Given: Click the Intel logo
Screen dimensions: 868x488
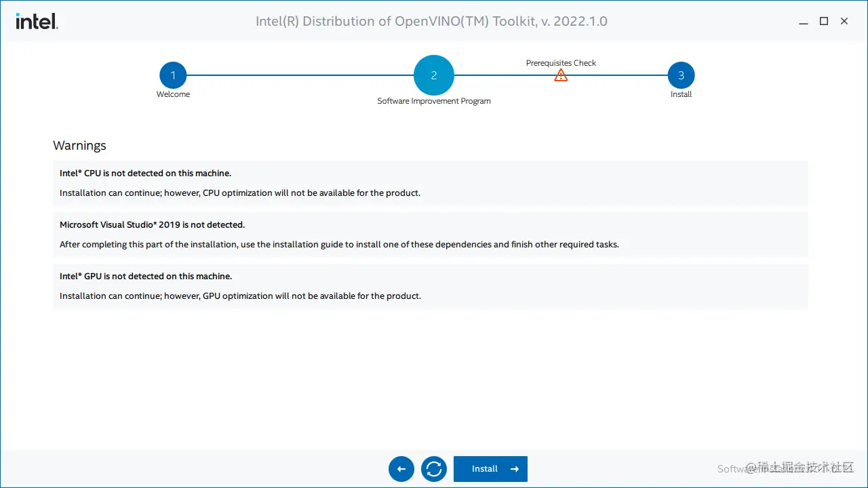Looking at the screenshot, I should pos(37,21).
